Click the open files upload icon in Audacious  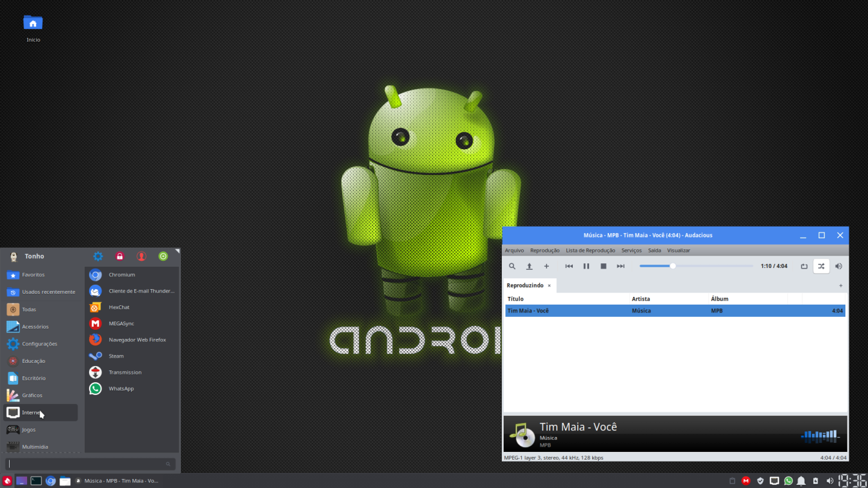coord(529,266)
